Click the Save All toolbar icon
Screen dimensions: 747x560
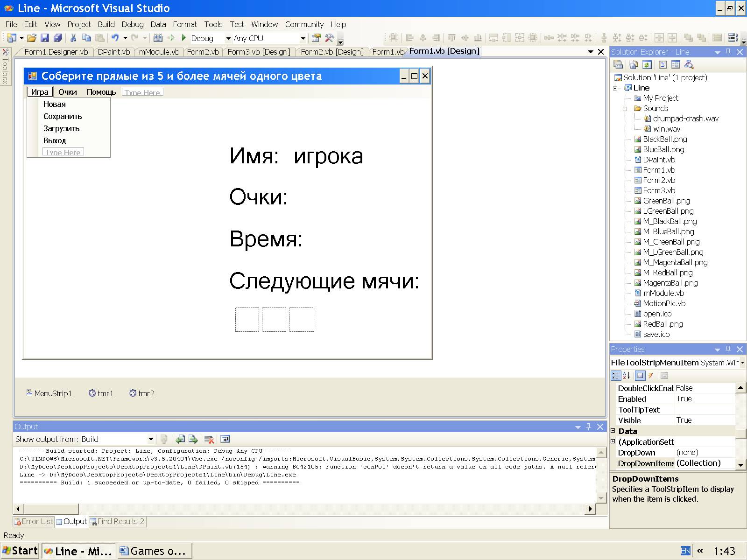click(x=57, y=38)
